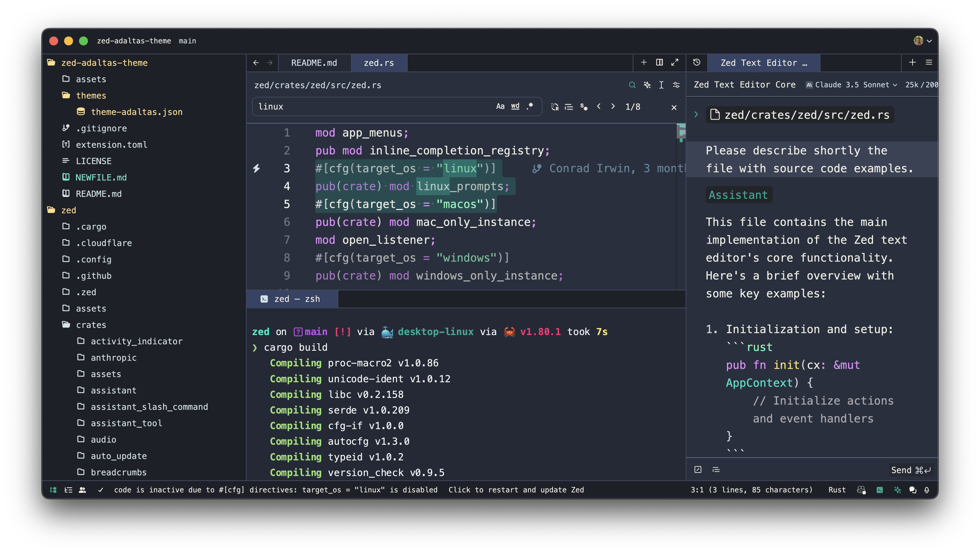Open selections menu cursor icon
Screen dimensions: 980x554
[661, 85]
